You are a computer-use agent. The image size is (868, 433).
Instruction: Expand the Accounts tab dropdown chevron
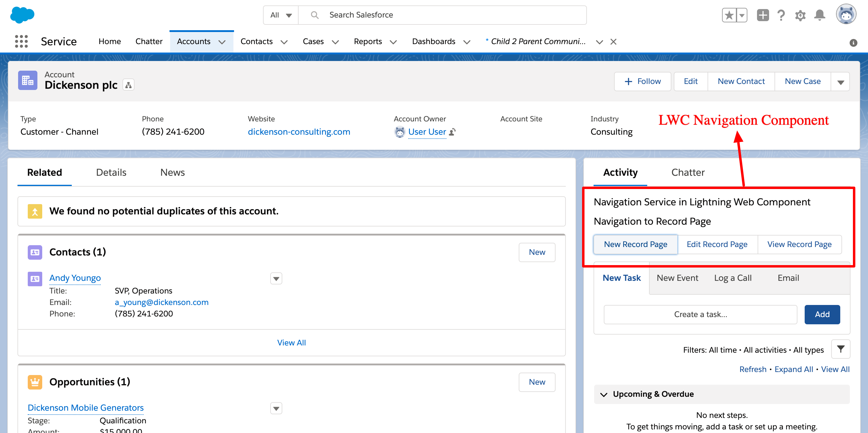[222, 42]
